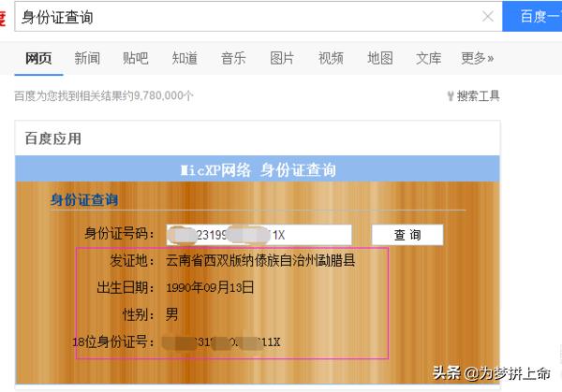Image resolution: width=562 pixels, height=392 pixels.
Task: Click the birth date value 1990年09月13日
Action: tap(210, 287)
